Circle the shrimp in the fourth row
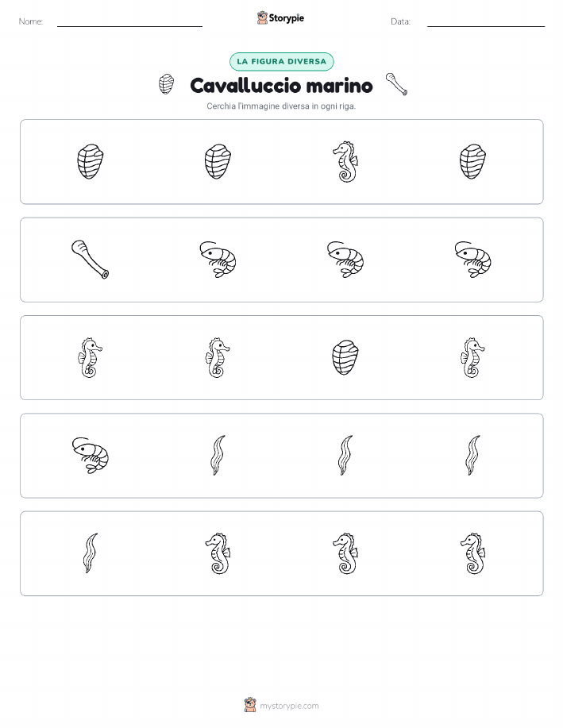 [90, 456]
